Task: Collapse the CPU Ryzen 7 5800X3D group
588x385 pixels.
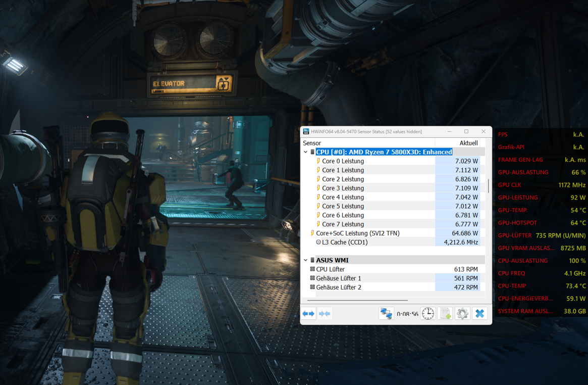Action: click(x=306, y=152)
